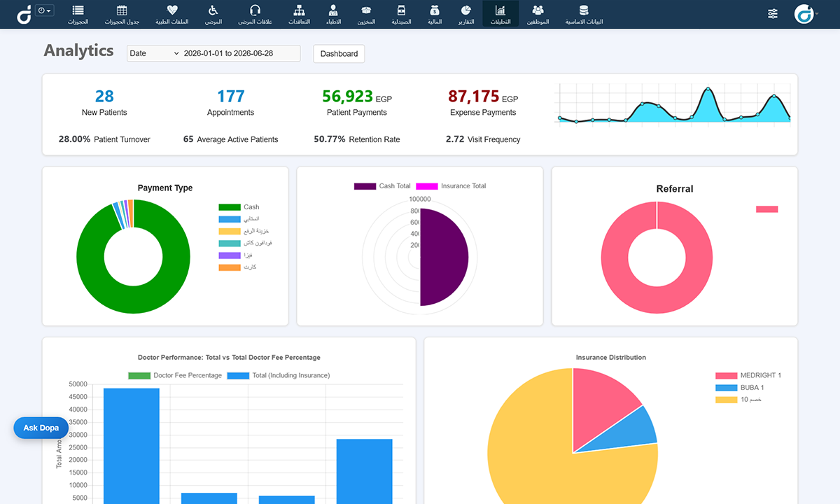Click the 177 Appointments value
The height and width of the screenshot is (504, 840).
(x=230, y=97)
